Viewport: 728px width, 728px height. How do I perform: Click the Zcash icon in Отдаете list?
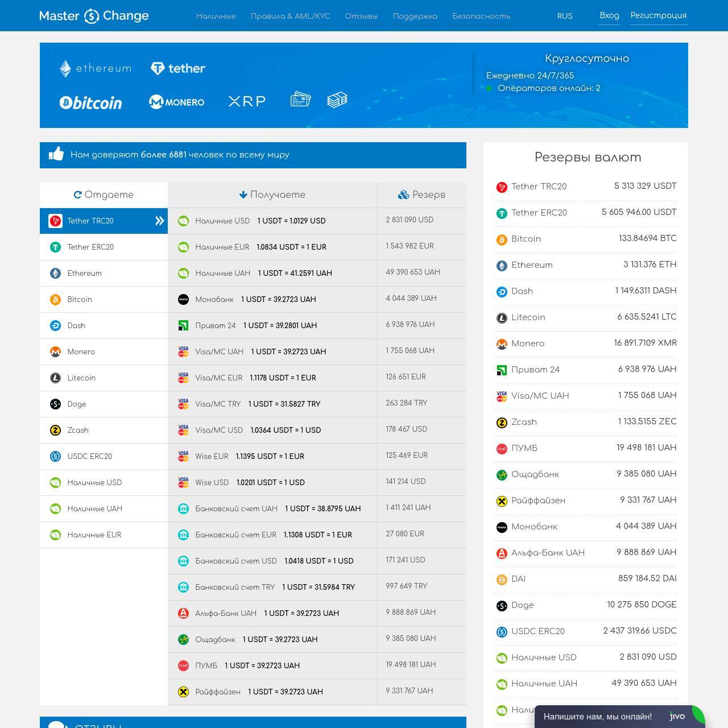coord(55,430)
